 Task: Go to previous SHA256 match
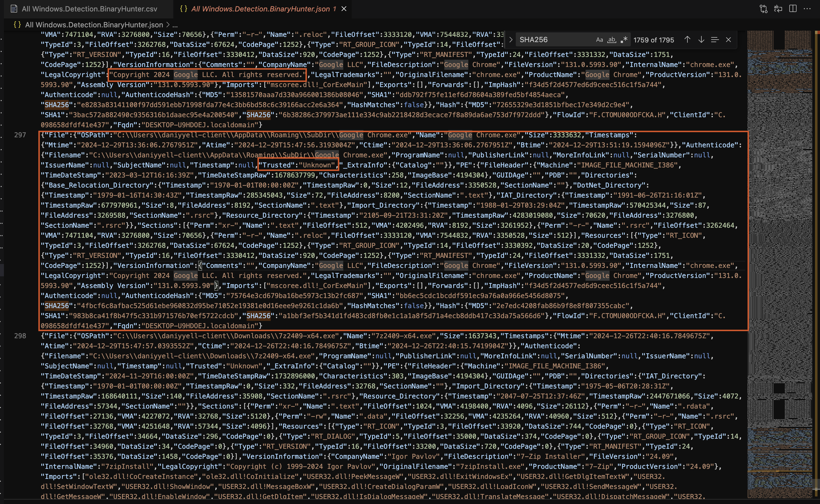point(687,40)
